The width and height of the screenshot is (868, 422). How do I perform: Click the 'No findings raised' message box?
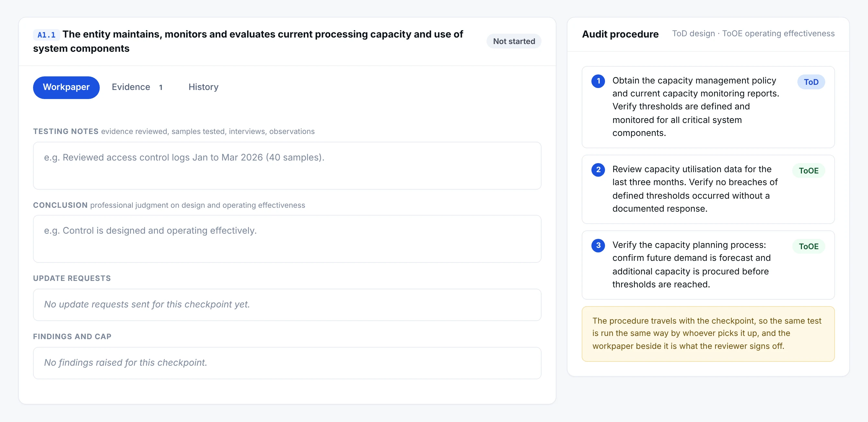tap(287, 363)
